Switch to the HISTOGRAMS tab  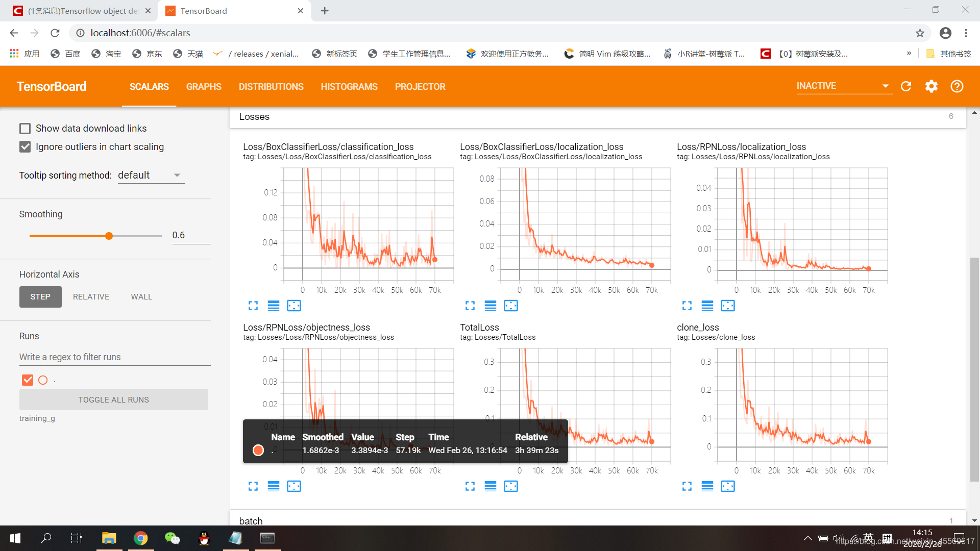pyautogui.click(x=349, y=85)
